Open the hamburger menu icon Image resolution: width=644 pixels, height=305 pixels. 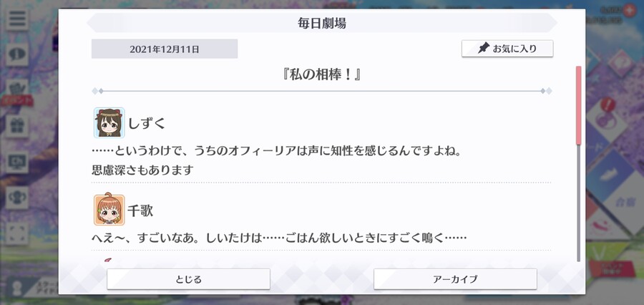(x=17, y=19)
